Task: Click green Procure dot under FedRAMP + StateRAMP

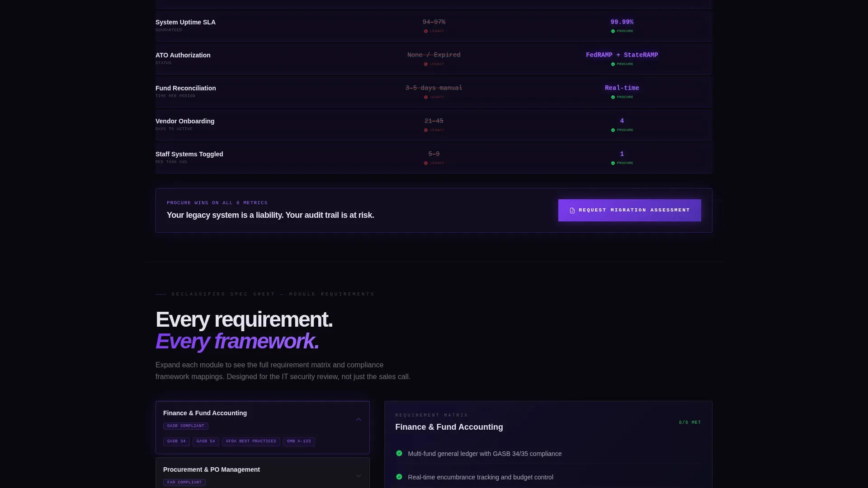Action: (613, 64)
